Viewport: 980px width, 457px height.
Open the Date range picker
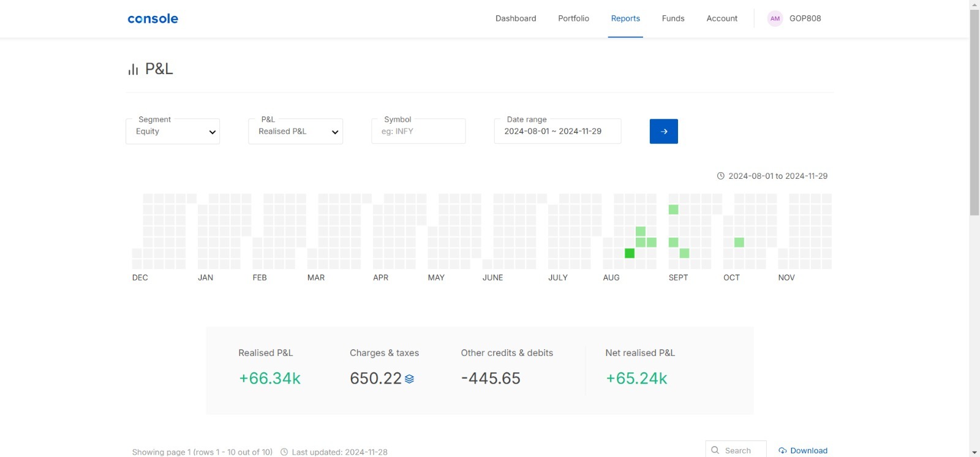[557, 132]
